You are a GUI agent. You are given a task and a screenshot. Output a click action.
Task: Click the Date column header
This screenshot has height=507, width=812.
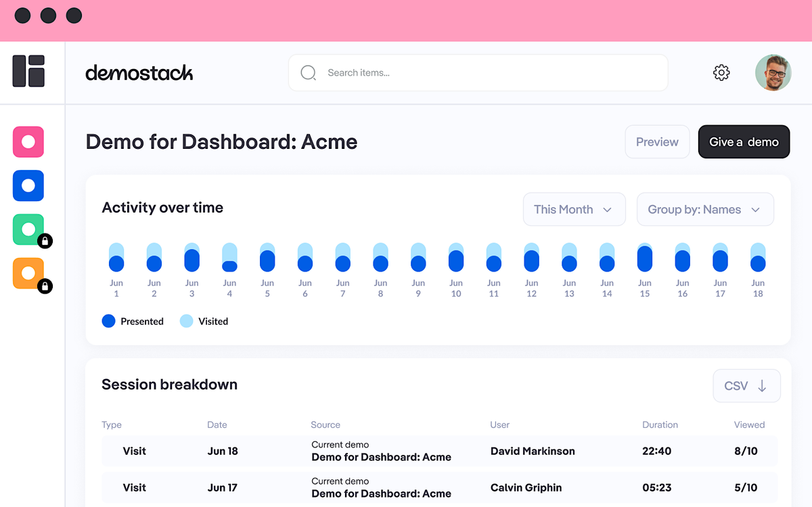(x=217, y=425)
